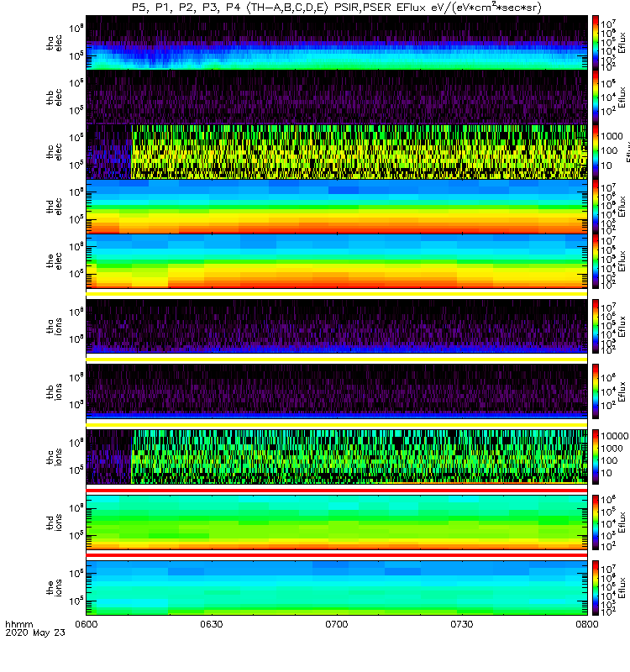Click Eflux label beside the elec color bar

[622, 260]
